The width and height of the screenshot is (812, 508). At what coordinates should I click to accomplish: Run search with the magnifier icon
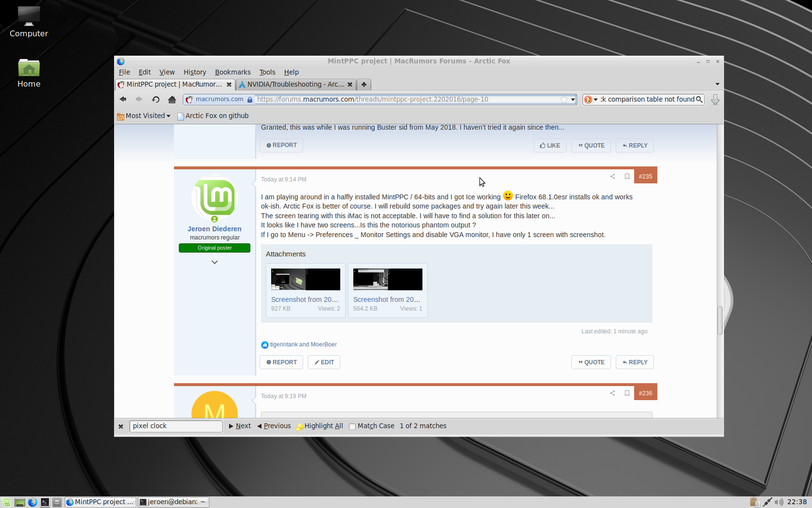pos(699,99)
